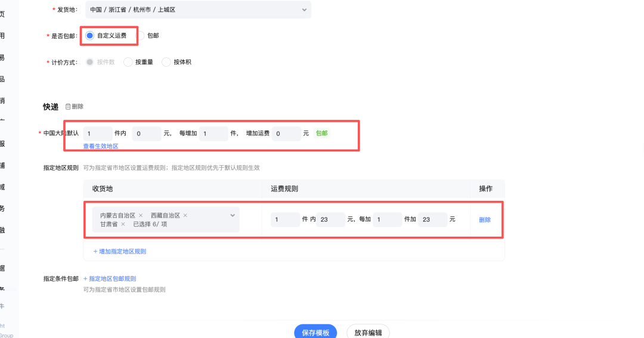Focus region rule 每加 quantity field
Viewport: 644px width, 338px height.
tap(388, 220)
